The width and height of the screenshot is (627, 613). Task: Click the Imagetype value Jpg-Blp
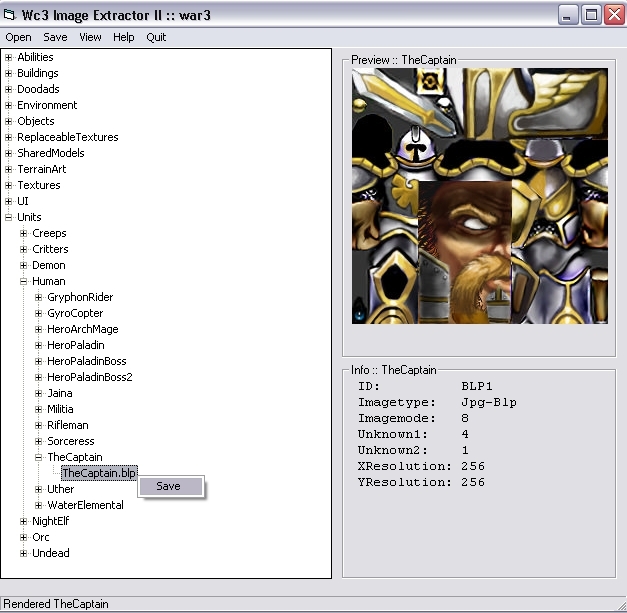[x=489, y=402]
